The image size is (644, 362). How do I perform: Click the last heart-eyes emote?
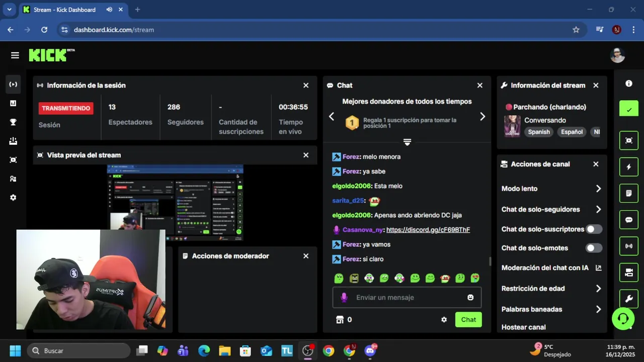pos(475,278)
